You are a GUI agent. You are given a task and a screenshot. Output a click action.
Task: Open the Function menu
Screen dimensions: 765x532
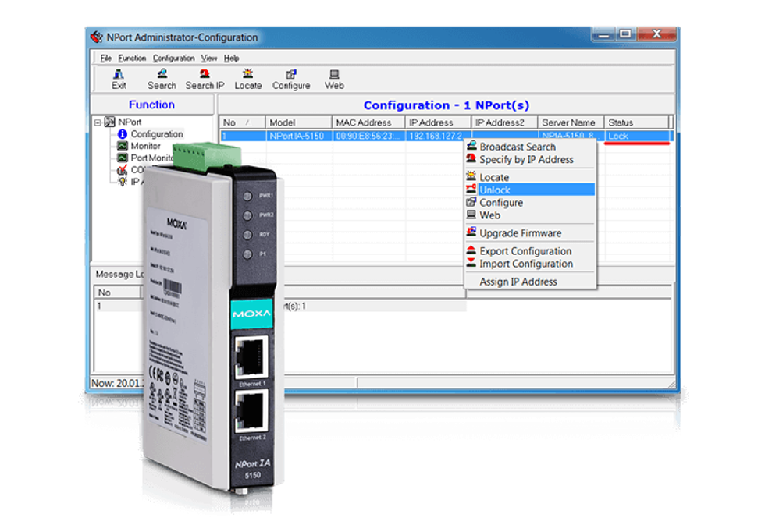click(x=132, y=58)
